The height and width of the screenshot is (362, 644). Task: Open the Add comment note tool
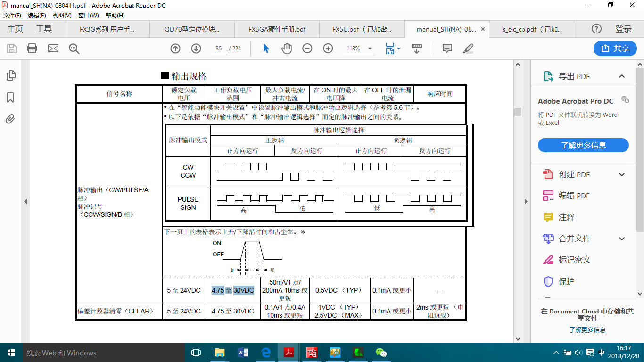(x=447, y=49)
